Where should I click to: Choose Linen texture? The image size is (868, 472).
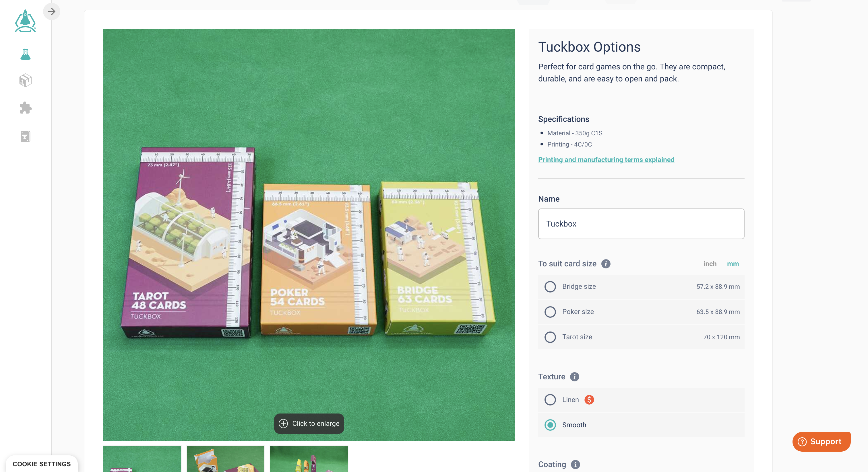point(641,400)
